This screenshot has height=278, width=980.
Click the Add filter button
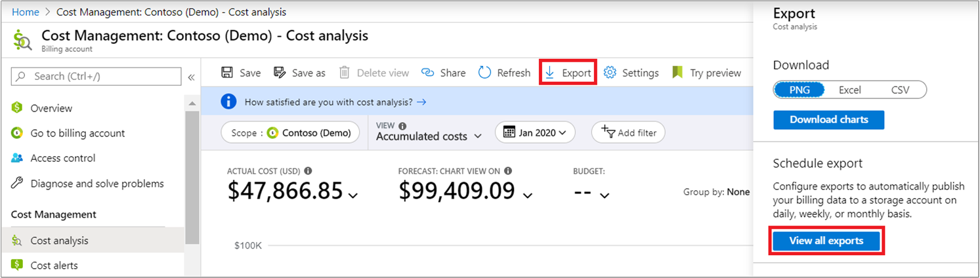[628, 132]
